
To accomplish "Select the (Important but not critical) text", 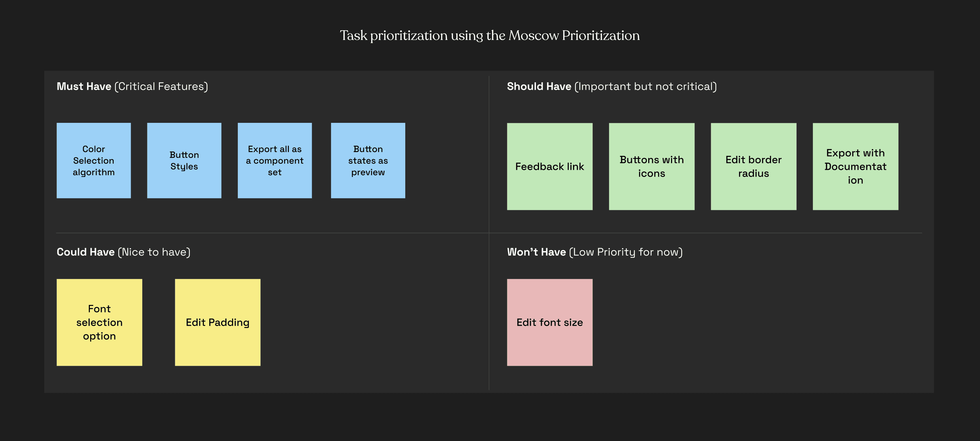I will [x=646, y=86].
